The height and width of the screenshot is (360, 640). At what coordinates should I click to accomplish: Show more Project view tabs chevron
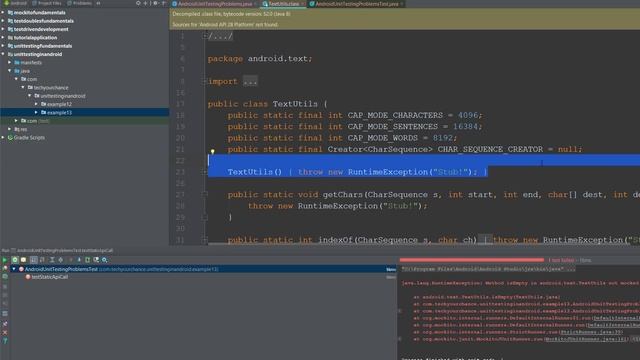click(98, 3)
